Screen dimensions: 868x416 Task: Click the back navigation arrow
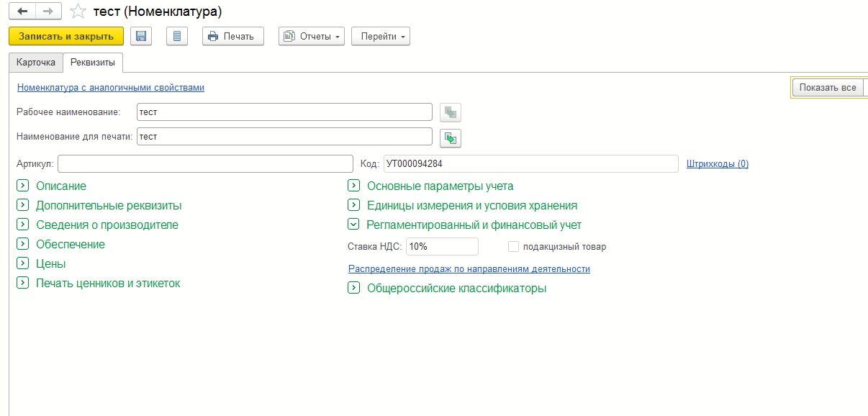click(22, 12)
